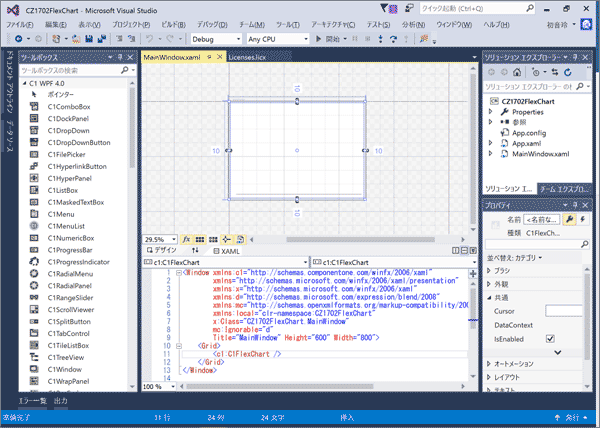Uncheck the IsEnabled checkbox

tap(550, 338)
